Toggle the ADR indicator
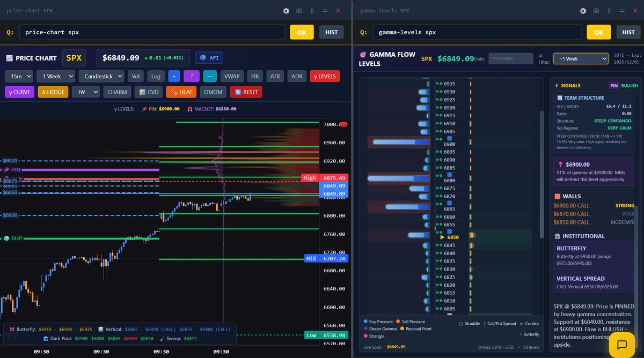The height and width of the screenshot is (358, 644). tap(297, 77)
